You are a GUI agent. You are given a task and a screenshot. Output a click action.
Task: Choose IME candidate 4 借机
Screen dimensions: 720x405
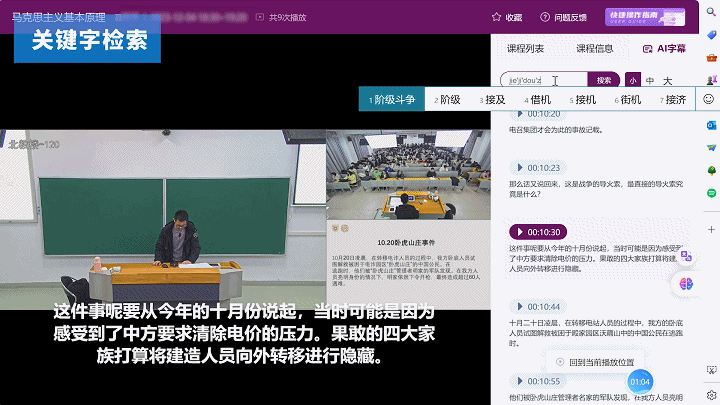537,100
